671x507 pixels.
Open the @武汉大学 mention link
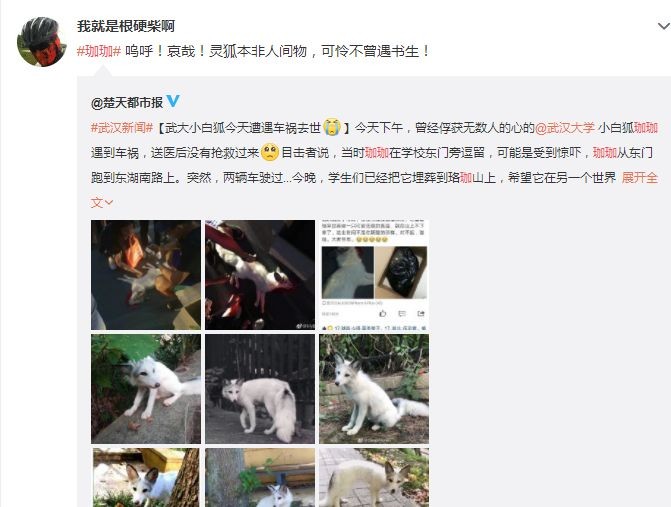(x=565, y=127)
